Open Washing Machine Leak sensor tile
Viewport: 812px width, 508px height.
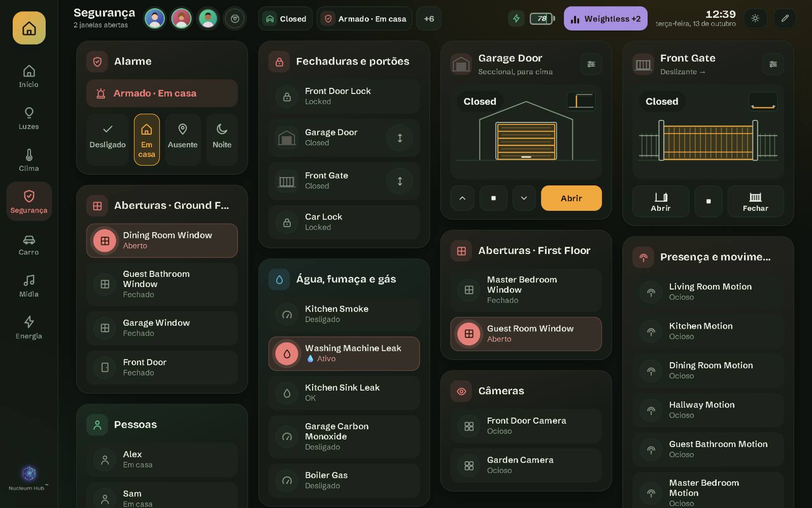[x=344, y=354]
